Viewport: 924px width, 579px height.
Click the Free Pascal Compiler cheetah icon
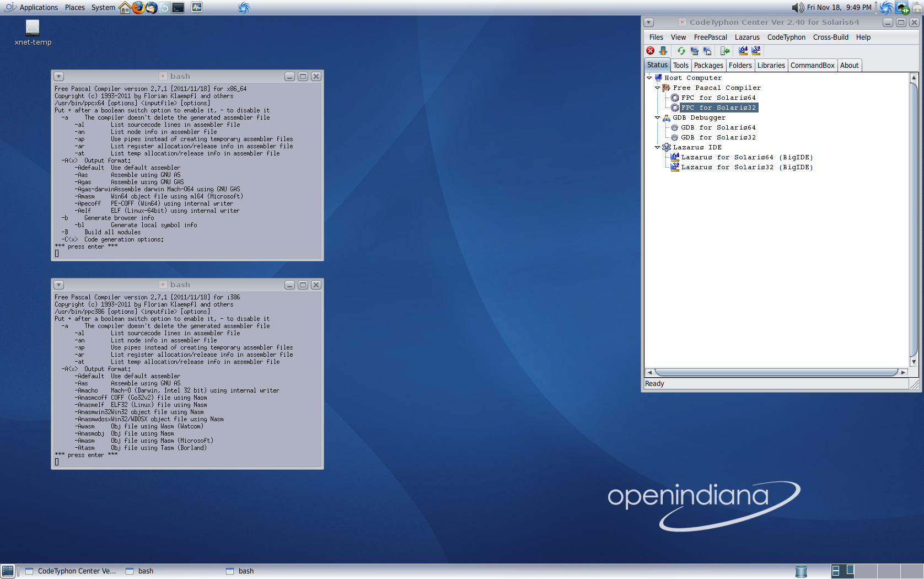point(666,88)
